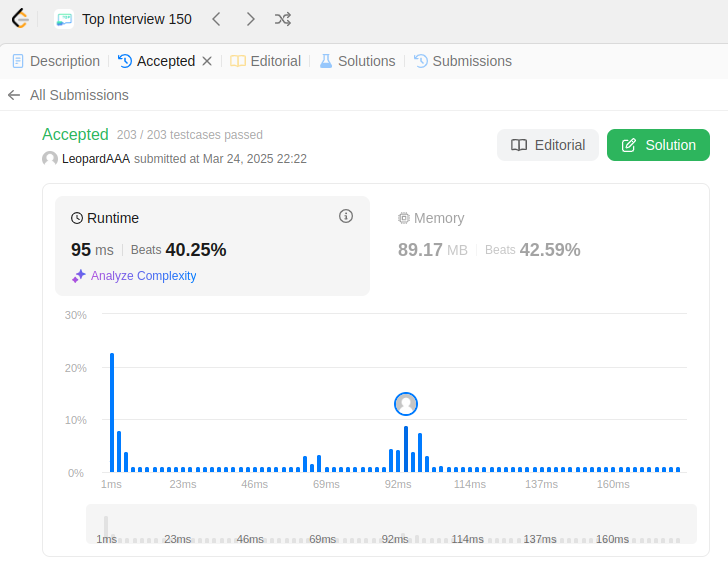The width and height of the screenshot is (728, 567).
Task: Click the back arrow beside All Submissions
Action: tap(14, 95)
